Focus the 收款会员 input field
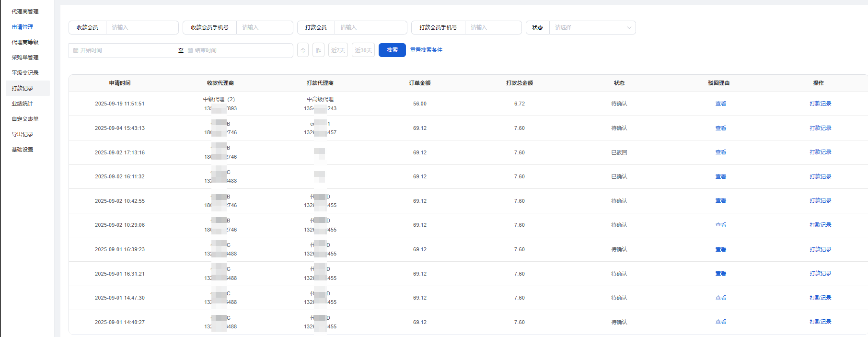Viewport: 868px width, 337px height. click(x=141, y=28)
